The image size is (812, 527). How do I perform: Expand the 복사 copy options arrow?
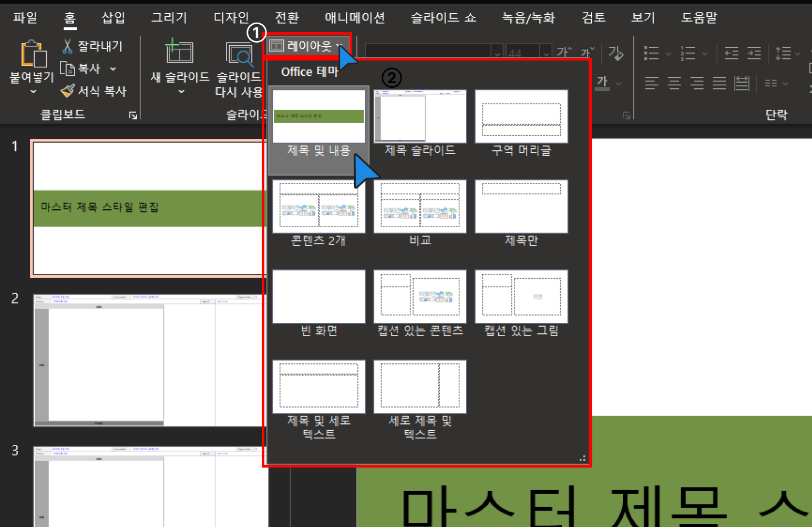click(113, 68)
